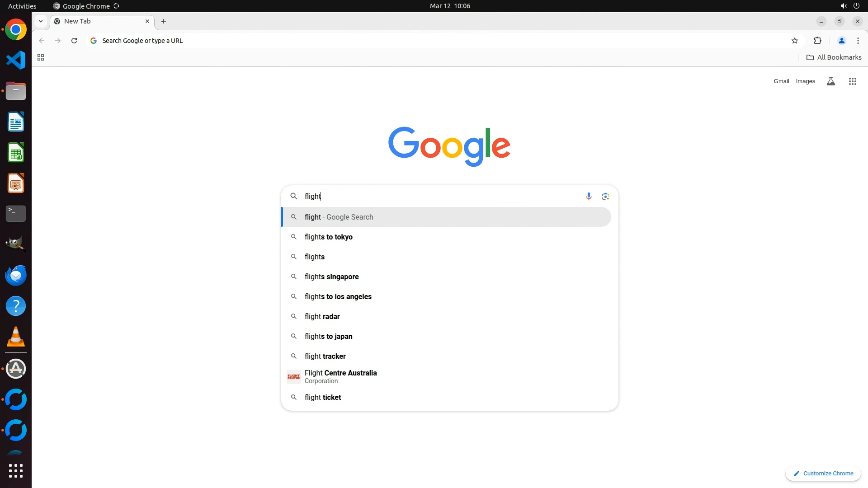868x488 pixels.
Task: Open Google apps grid launcher
Action: point(852,81)
